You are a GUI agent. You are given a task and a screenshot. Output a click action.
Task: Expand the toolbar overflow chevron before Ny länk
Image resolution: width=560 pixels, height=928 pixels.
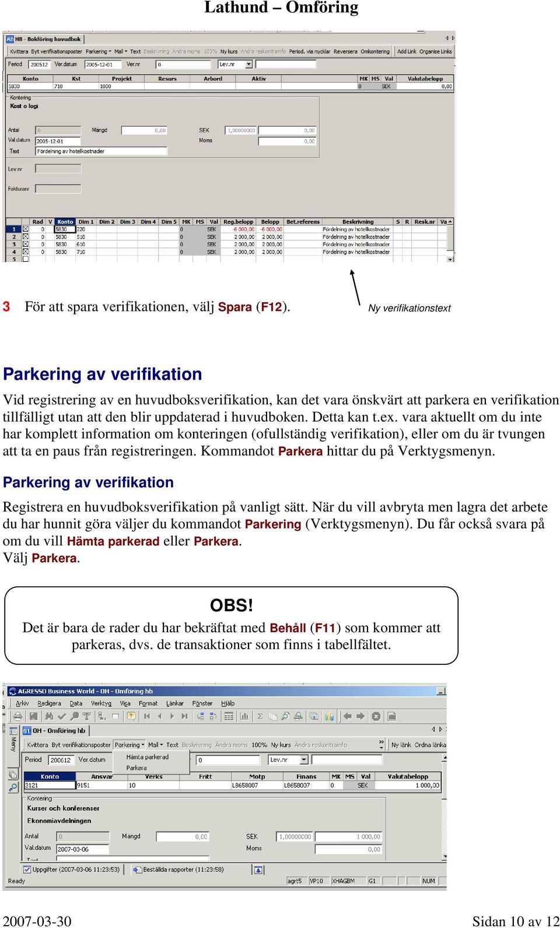381,744
